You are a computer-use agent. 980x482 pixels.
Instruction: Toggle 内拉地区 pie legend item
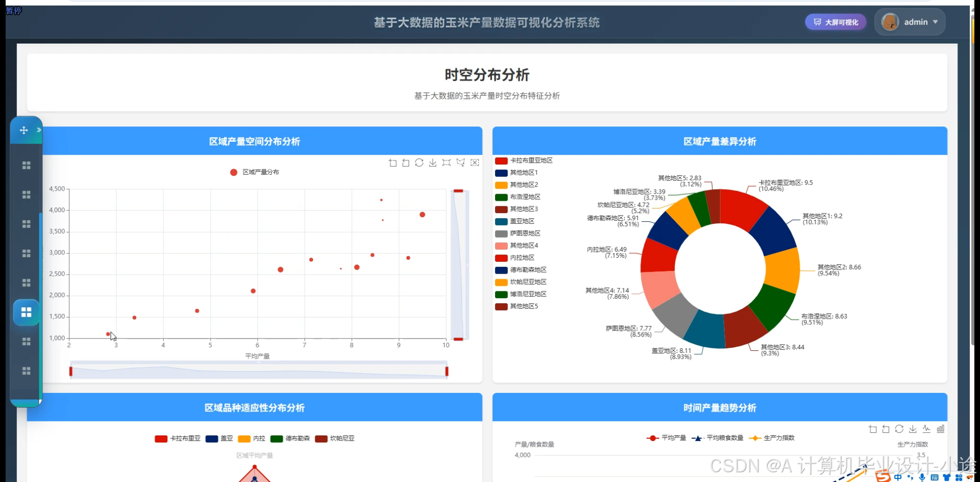point(515,258)
